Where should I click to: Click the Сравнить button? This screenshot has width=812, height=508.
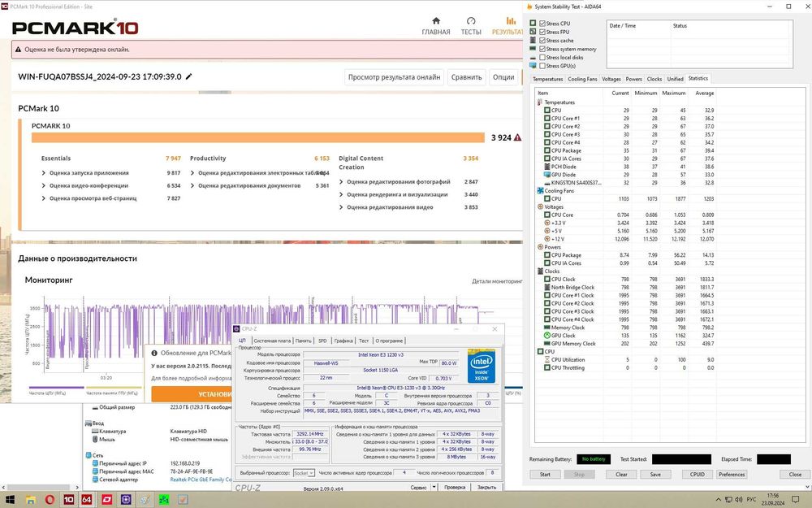click(467, 77)
